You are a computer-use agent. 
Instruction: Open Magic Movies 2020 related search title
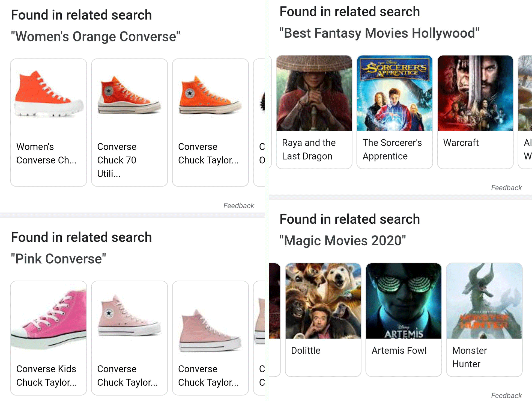343,241
